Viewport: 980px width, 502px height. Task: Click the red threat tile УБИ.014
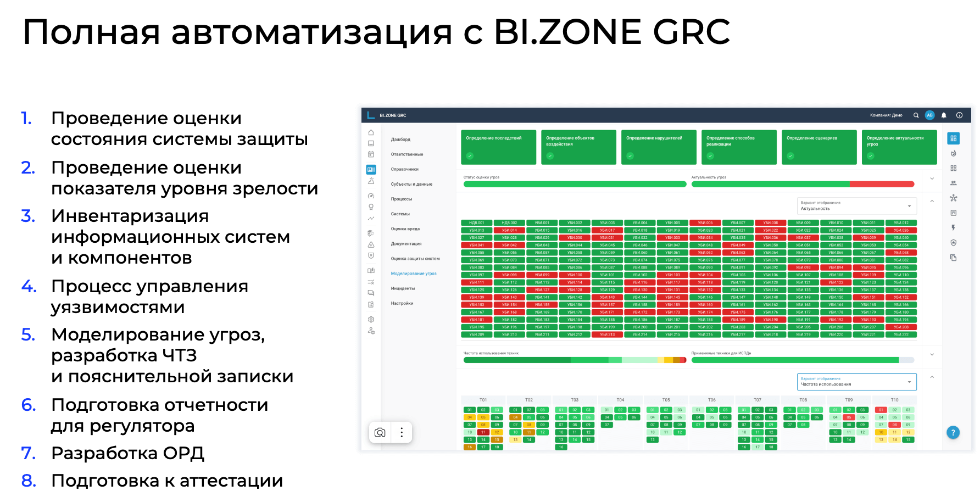[509, 230]
